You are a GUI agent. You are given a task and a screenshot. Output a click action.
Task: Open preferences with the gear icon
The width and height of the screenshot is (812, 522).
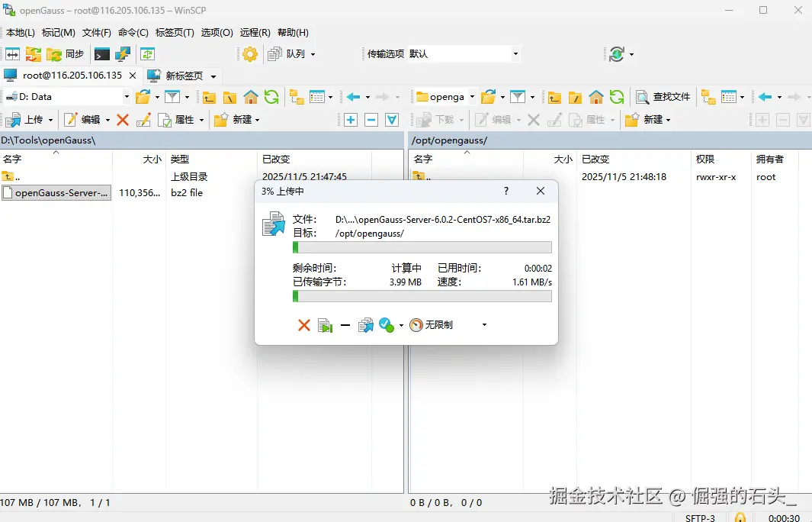[x=249, y=54]
